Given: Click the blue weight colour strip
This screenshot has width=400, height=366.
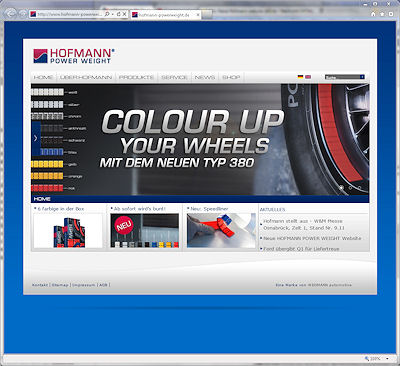Looking at the screenshot, I should pyautogui.click(x=52, y=152).
